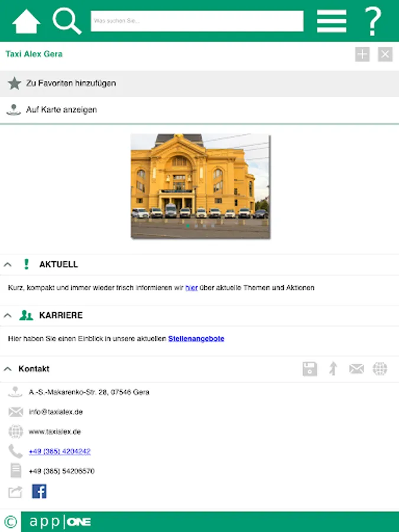399x532 pixels.
Task: Click the map pin icon next to Auf Karte anzeigen
Action: point(14,109)
